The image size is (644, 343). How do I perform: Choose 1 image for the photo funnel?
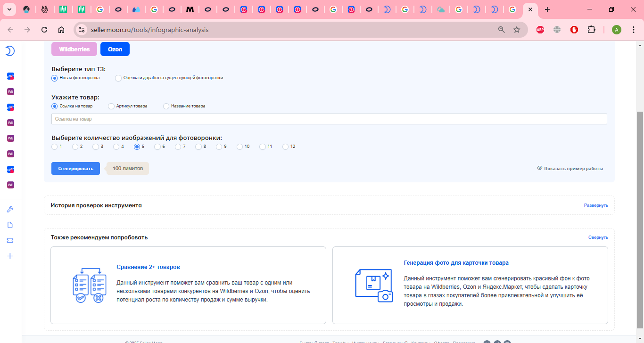[x=54, y=147]
